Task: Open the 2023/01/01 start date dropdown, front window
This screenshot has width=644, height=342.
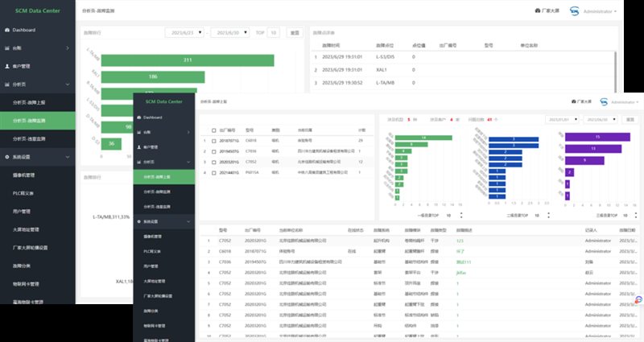Action: point(562,119)
